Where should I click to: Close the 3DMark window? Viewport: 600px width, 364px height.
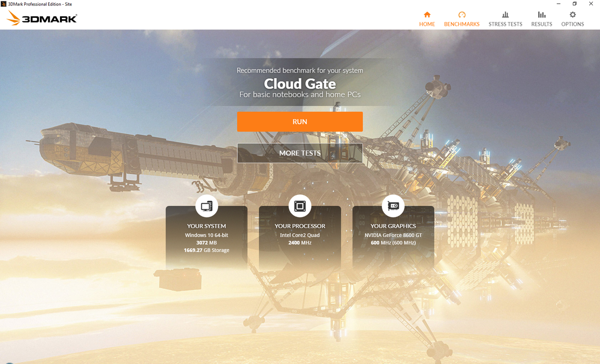tap(591, 4)
